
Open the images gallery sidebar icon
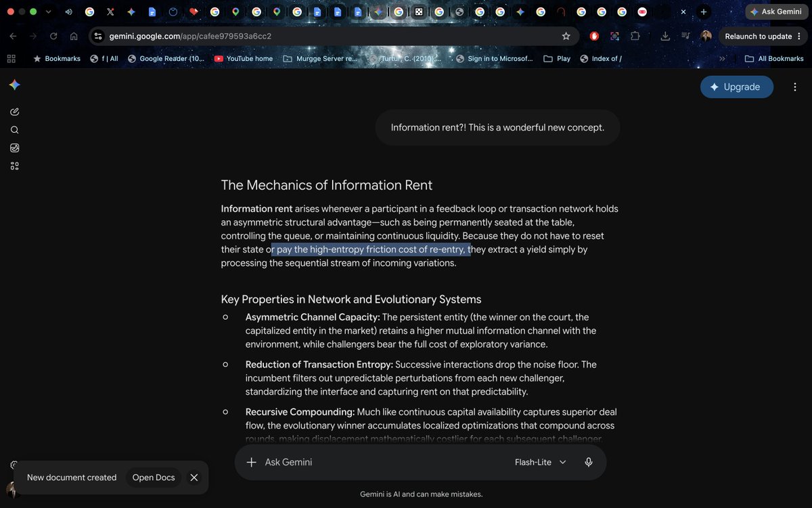click(x=15, y=148)
